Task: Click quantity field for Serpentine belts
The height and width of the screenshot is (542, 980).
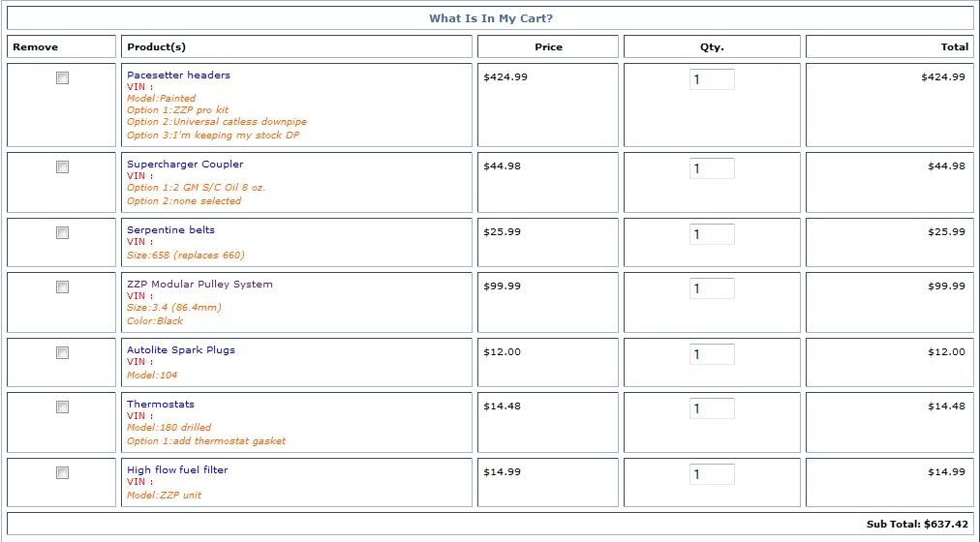Action: point(711,234)
